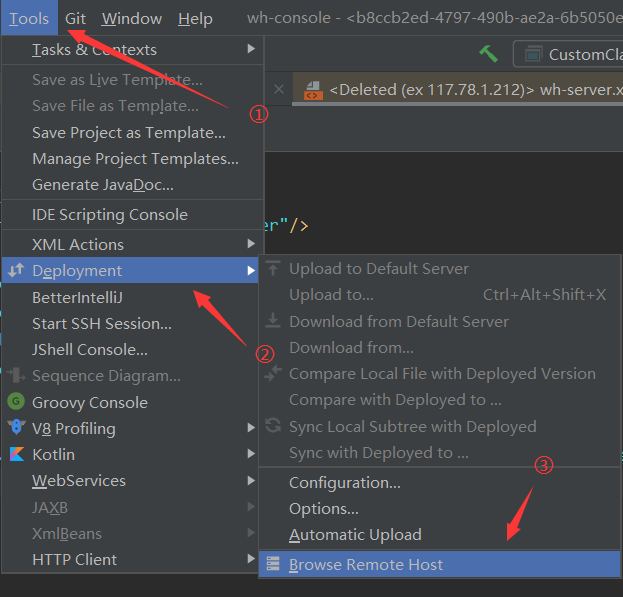Choose Sync Local Subtree with Deployed

click(x=413, y=427)
